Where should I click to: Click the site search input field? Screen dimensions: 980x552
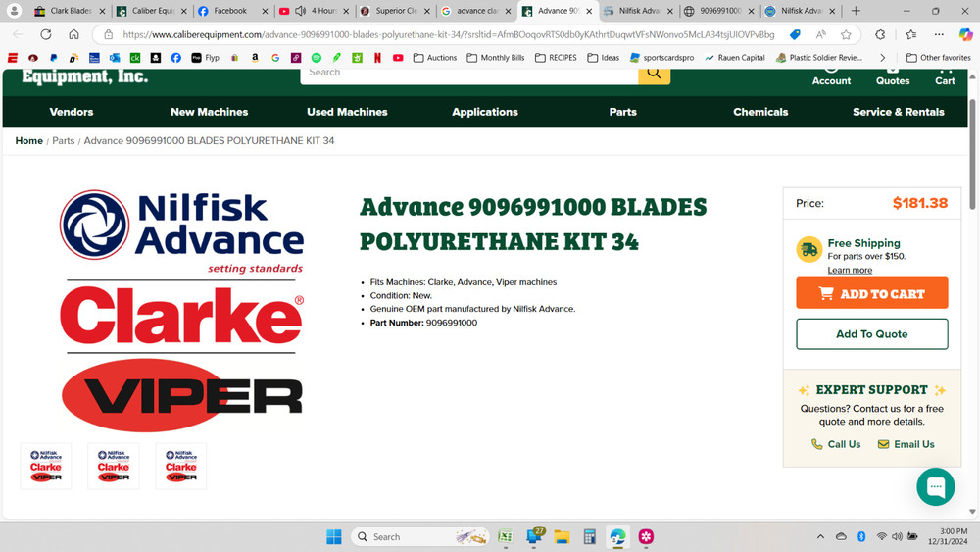pos(469,75)
